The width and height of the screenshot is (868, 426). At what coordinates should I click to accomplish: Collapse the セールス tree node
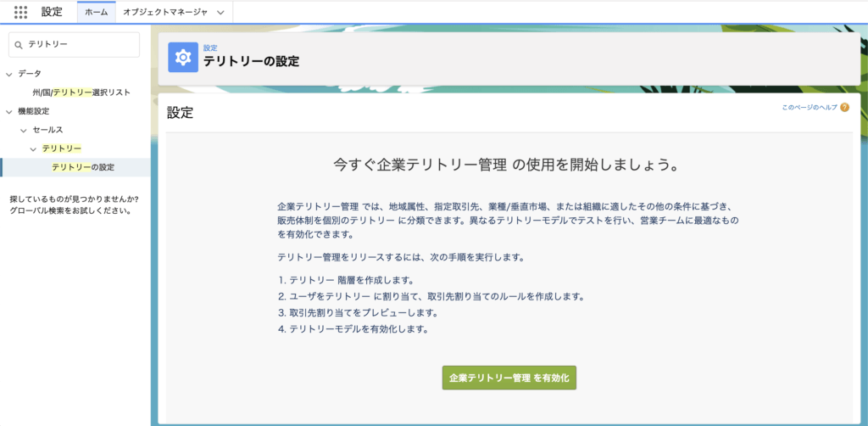[23, 130]
